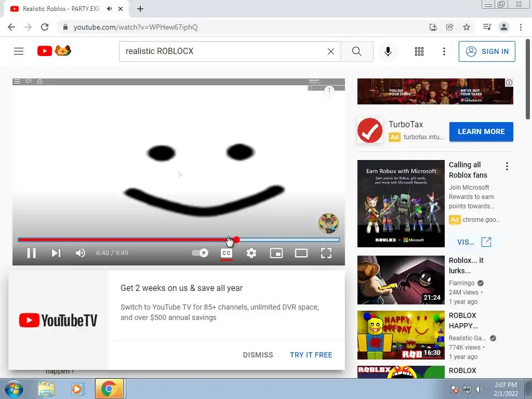Enable miniplayer mode
The height and width of the screenshot is (399, 532).
tap(276, 253)
